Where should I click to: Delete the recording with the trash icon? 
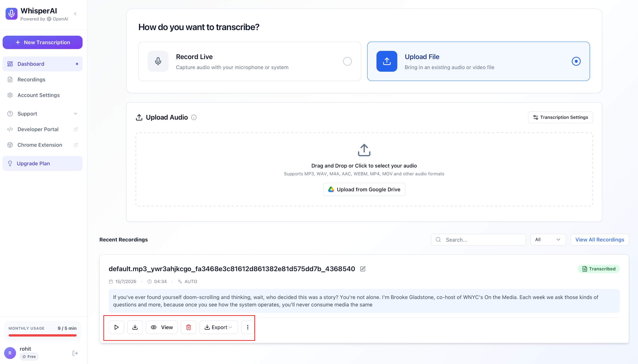click(189, 327)
